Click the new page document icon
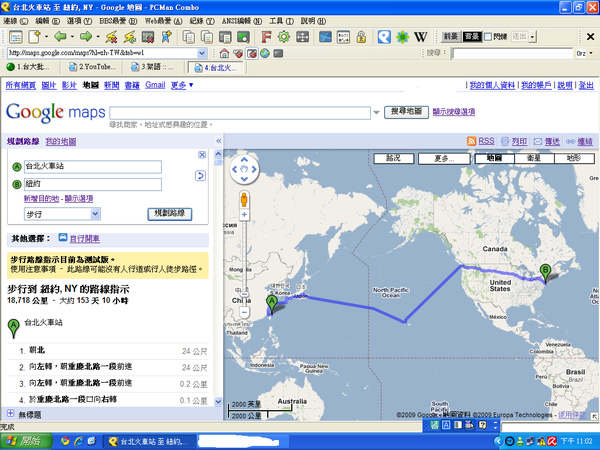 (x=34, y=37)
